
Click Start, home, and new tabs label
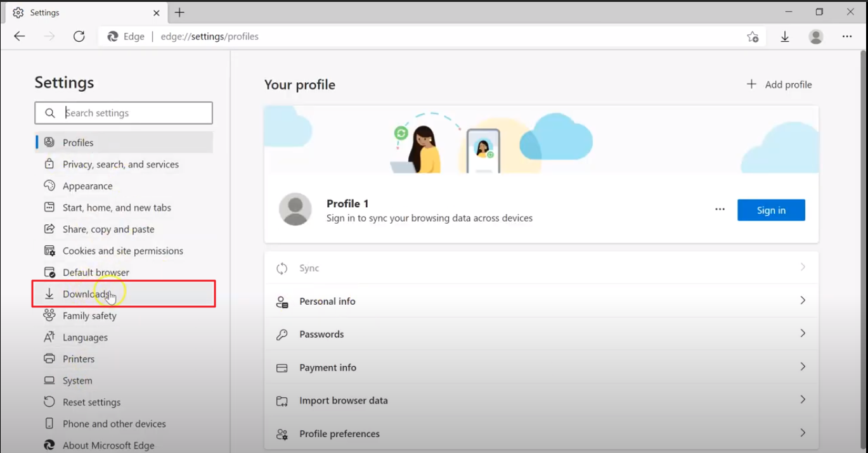(x=117, y=208)
